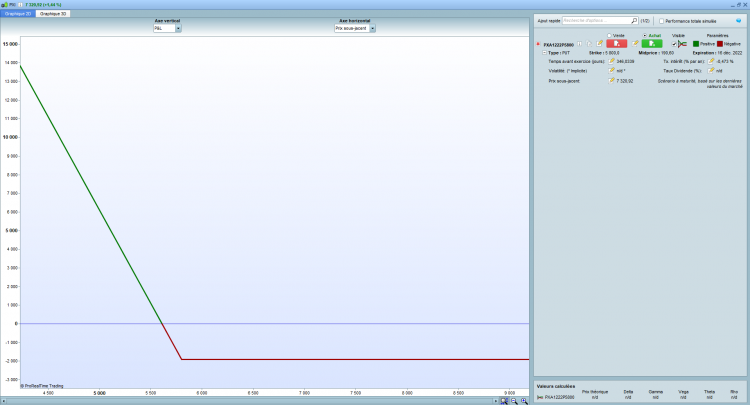This screenshot has width=750, height=405.
Task: Switch to the Graphique 3D tab
Action: click(54, 14)
